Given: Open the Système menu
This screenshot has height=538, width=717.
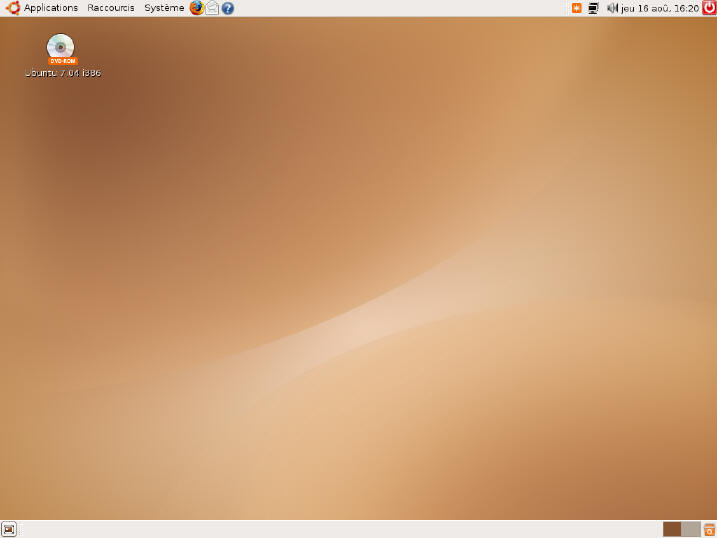Looking at the screenshot, I should [x=164, y=8].
